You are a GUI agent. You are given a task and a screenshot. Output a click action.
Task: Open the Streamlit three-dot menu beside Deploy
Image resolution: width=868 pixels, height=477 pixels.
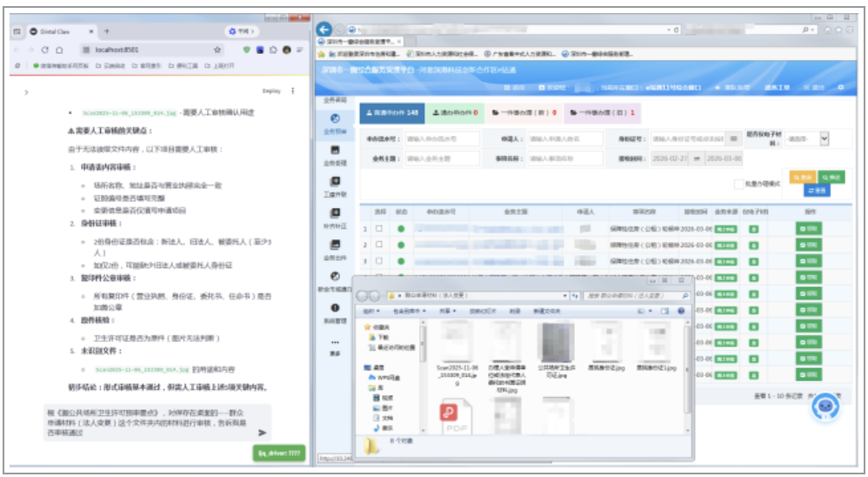click(x=292, y=91)
